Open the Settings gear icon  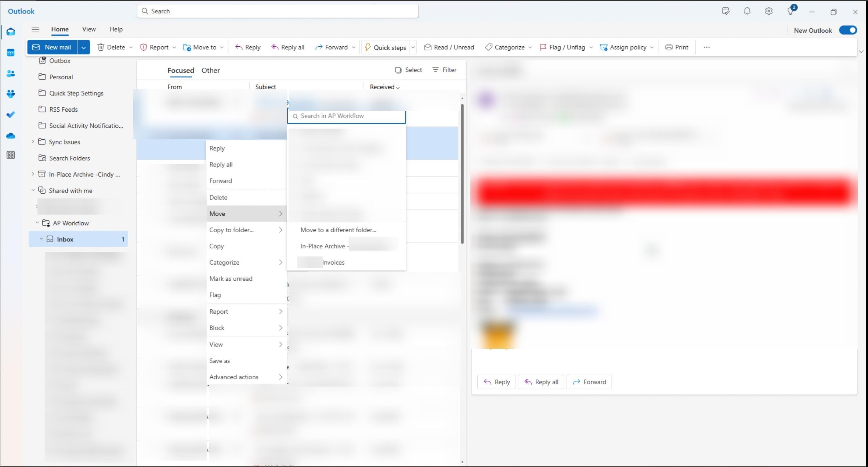[768, 11]
